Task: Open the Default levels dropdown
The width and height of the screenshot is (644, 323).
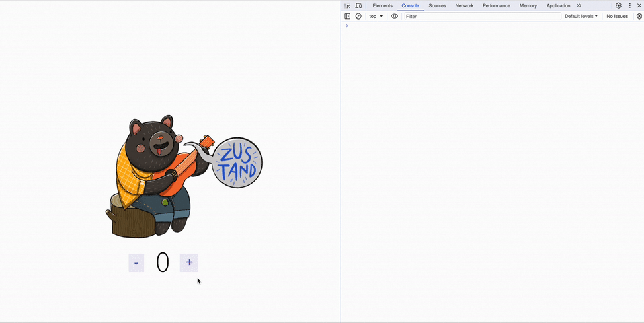Action: pos(581,16)
